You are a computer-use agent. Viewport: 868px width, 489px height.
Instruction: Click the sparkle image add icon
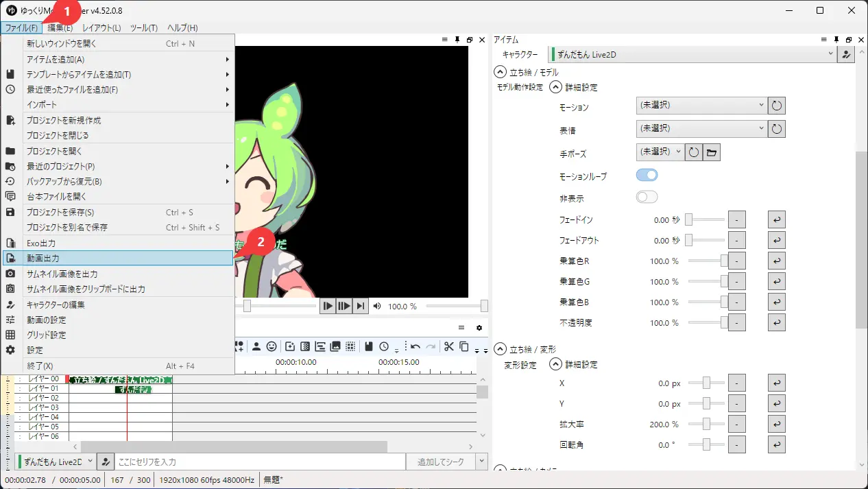click(289, 346)
